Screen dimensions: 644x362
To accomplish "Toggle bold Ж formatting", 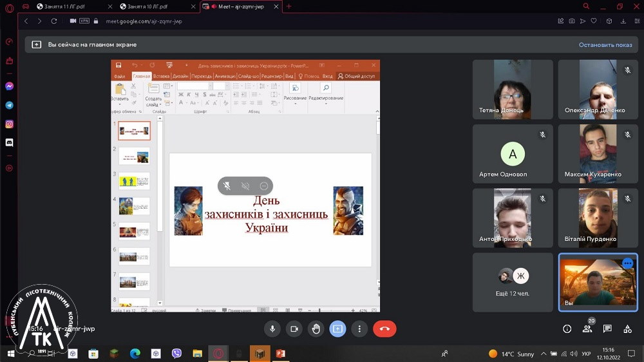I will pos(181,95).
